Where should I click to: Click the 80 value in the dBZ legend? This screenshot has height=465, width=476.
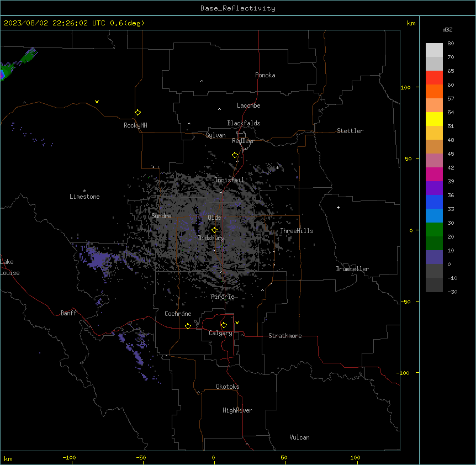pos(451,44)
